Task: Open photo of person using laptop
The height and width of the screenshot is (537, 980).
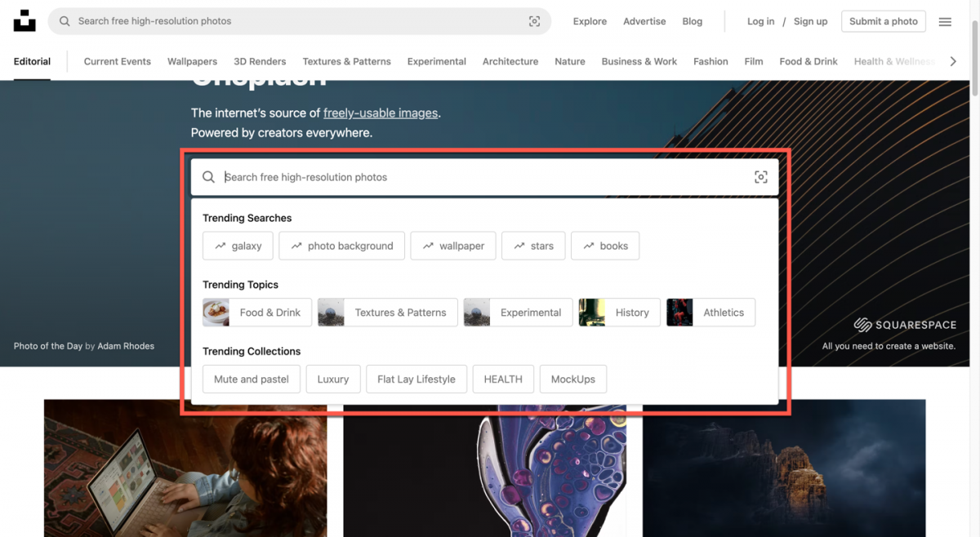Action: tap(185, 468)
